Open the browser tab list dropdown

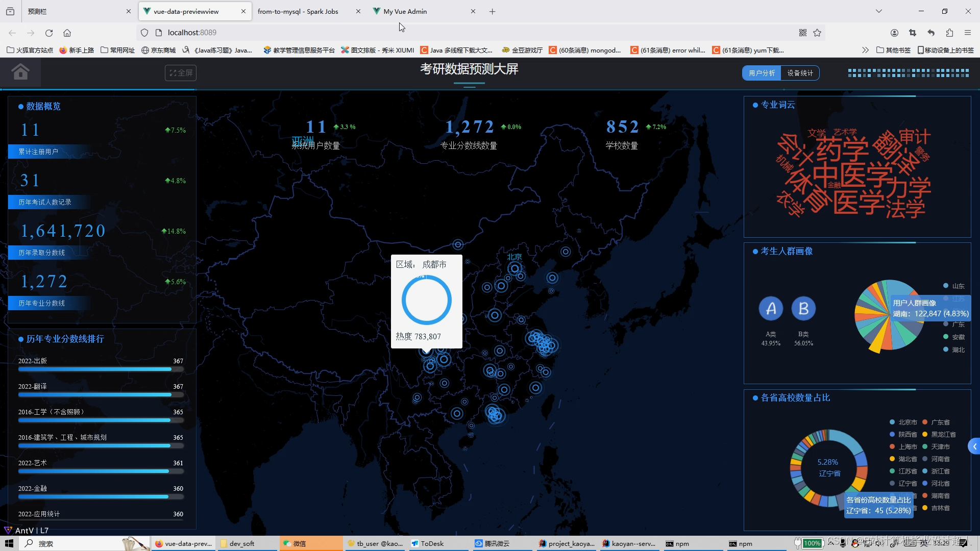tap(878, 11)
